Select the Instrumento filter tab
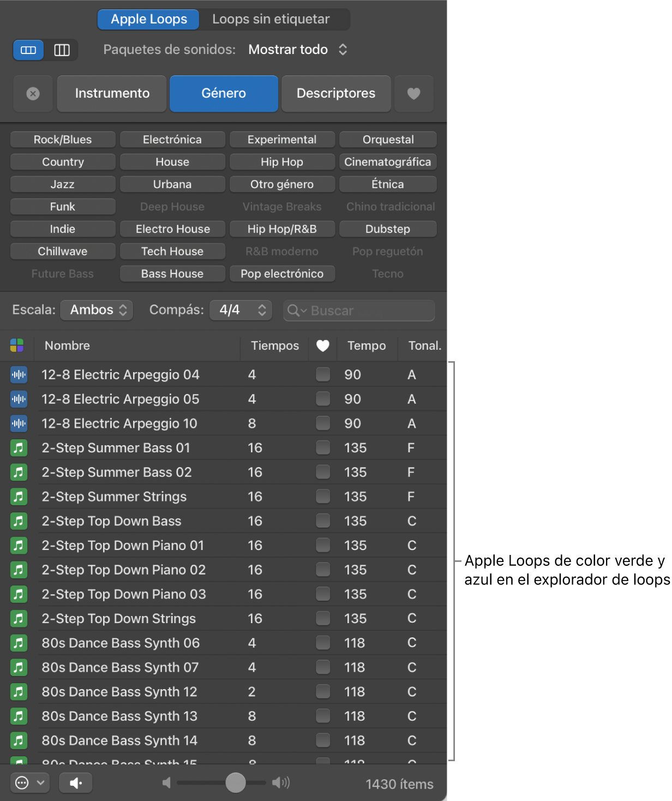 click(112, 94)
